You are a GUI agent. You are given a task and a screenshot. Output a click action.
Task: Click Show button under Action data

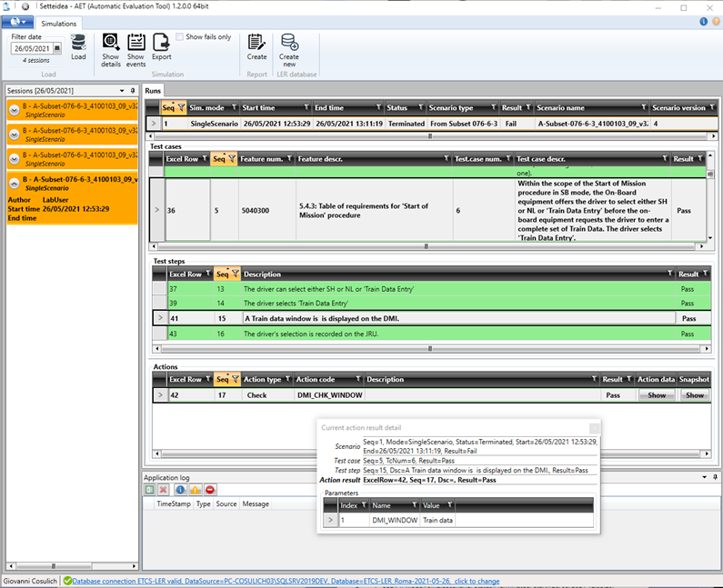[x=657, y=395]
